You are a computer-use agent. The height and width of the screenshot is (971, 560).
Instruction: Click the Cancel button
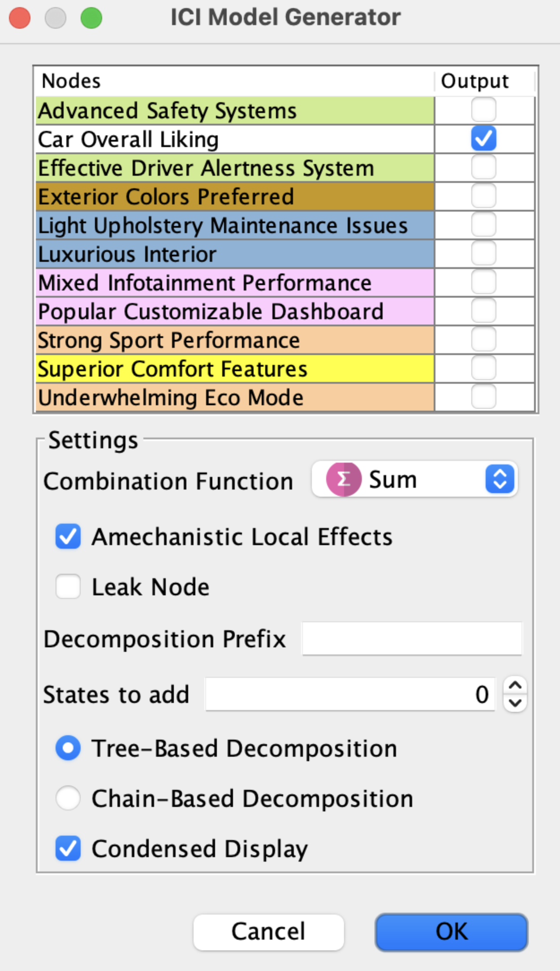268,932
